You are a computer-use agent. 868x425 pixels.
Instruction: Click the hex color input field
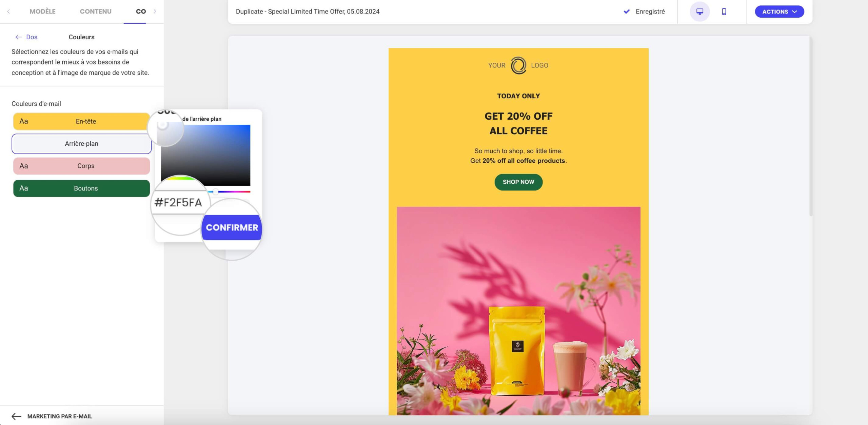pyautogui.click(x=178, y=202)
